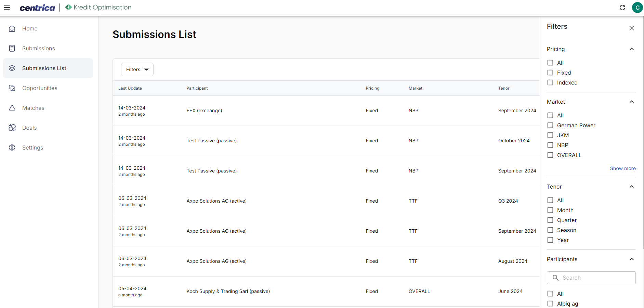This screenshot has height=308, width=644.
Task: Check the Quarter tenor checkbox
Action: click(x=550, y=220)
